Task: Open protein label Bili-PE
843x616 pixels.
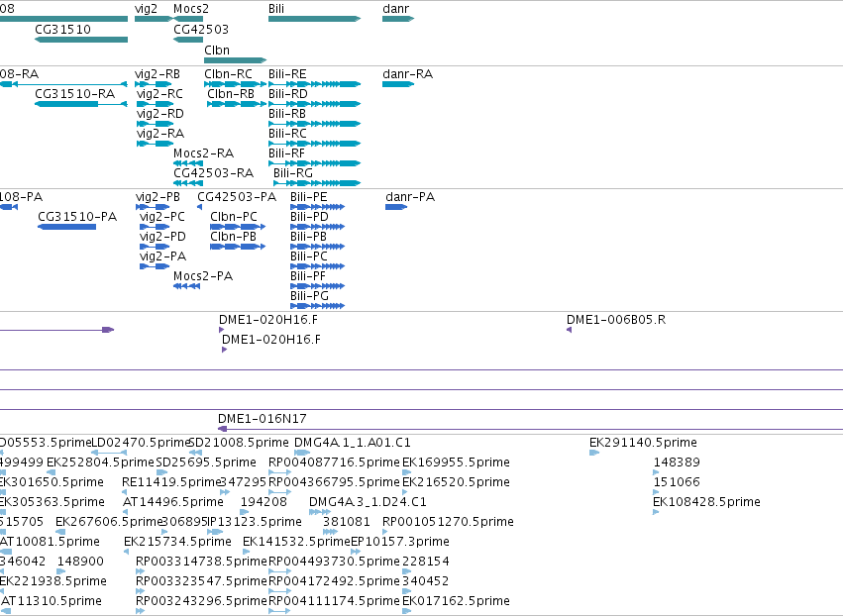Action: click(309, 197)
